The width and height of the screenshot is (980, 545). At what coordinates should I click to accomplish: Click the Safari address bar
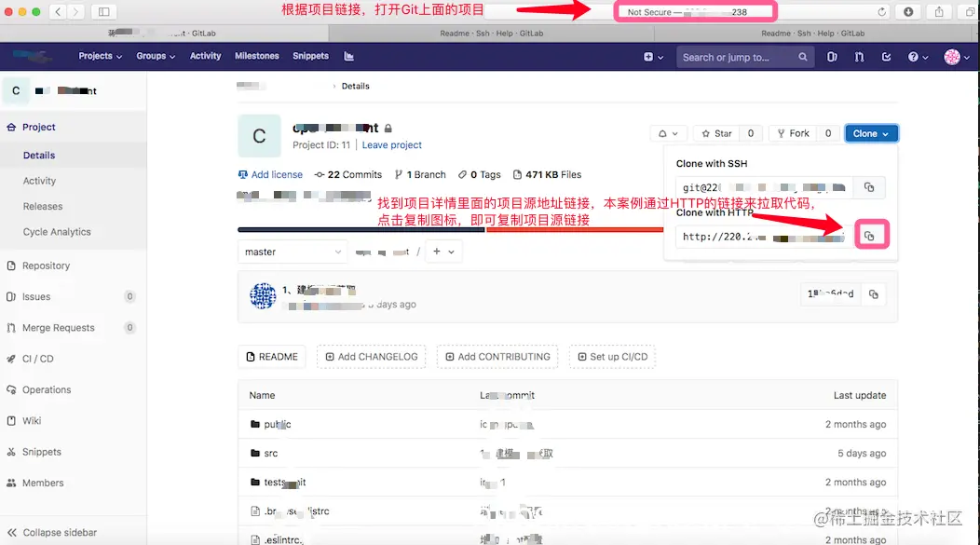coord(687,12)
